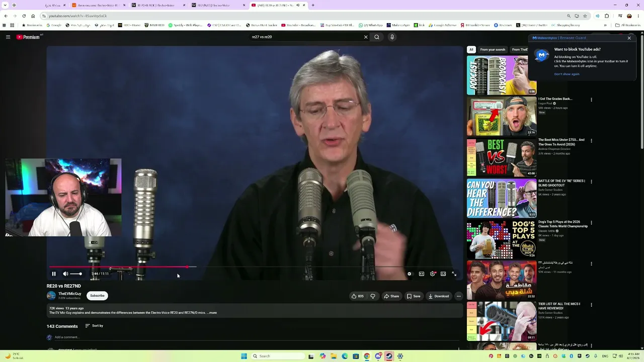
Task: Open the Chrome tab search dropdown arrow
Action: click(6, 5)
